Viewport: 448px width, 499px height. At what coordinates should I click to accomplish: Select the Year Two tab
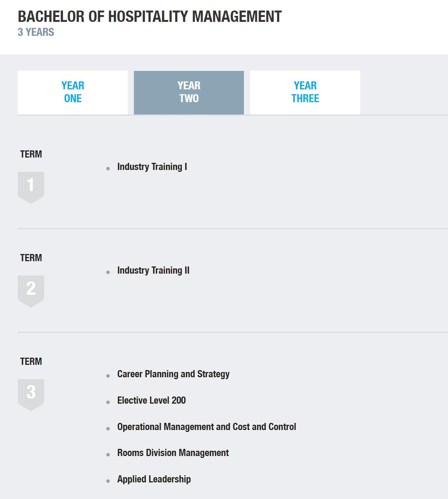pos(189,92)
